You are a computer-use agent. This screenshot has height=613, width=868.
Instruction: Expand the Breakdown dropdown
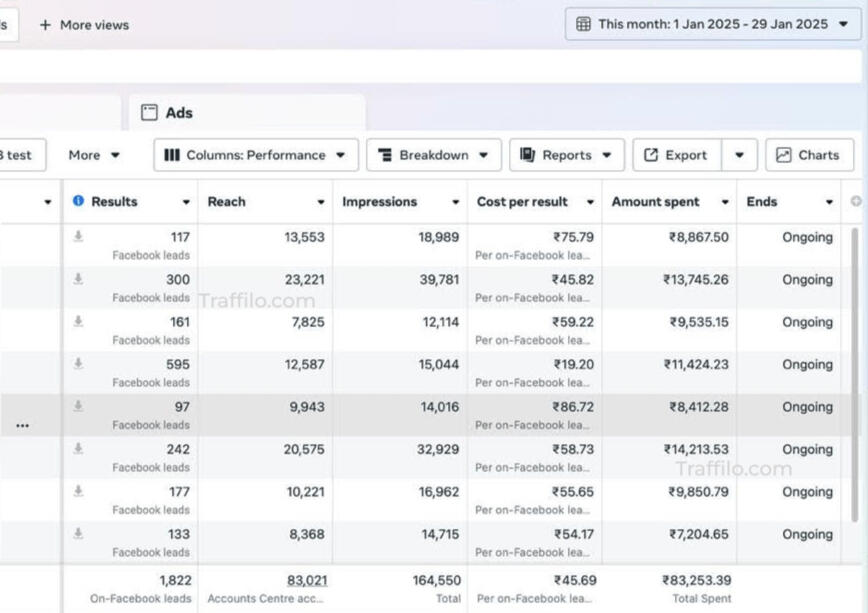point(433,155)
